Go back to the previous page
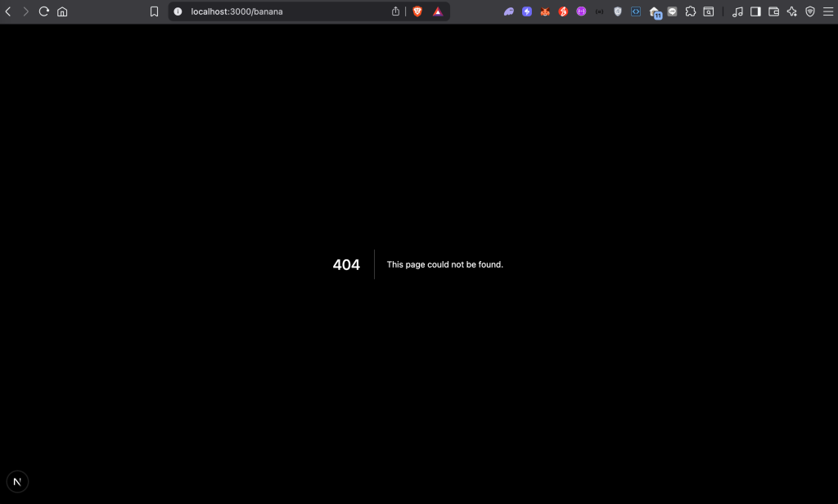Image resolution: width=838 pixels, height=504 pixels. [8, 11]
